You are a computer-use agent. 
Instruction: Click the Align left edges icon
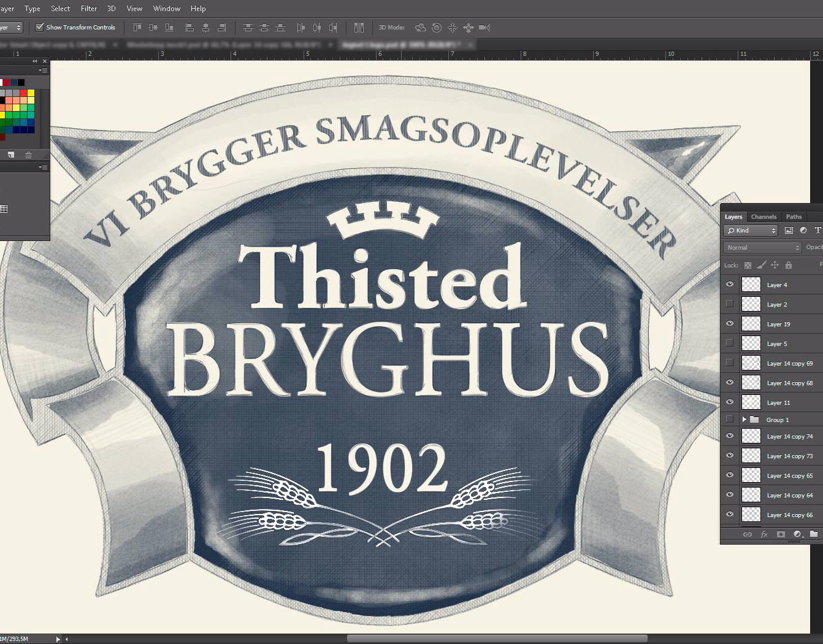tap(189, 28)
